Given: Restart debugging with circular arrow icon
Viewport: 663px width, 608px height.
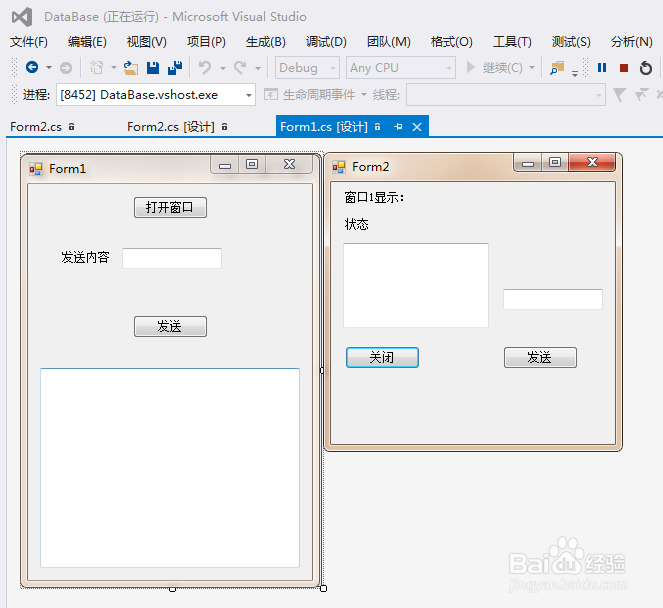Looking at the screenshot, I should pos(646,68).
